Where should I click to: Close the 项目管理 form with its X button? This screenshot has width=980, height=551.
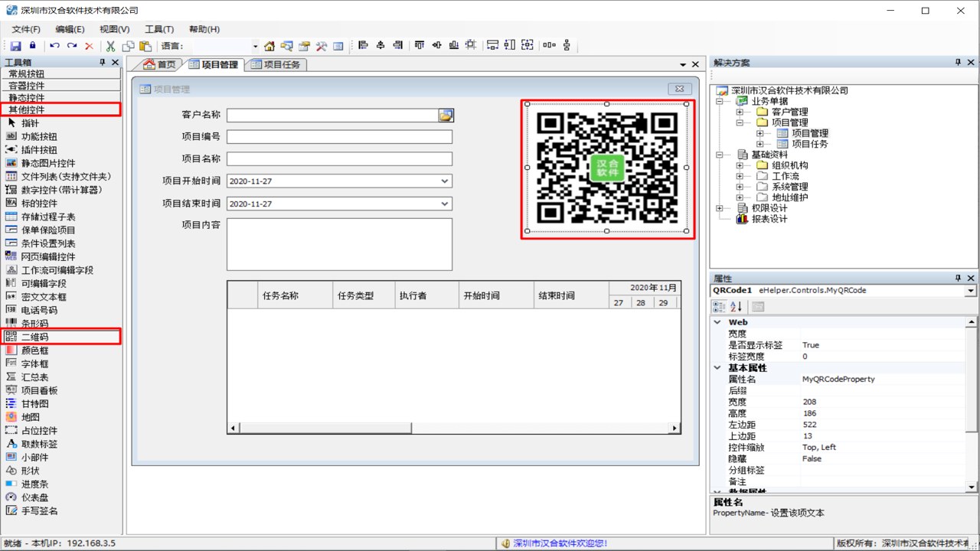pos(680,89)
